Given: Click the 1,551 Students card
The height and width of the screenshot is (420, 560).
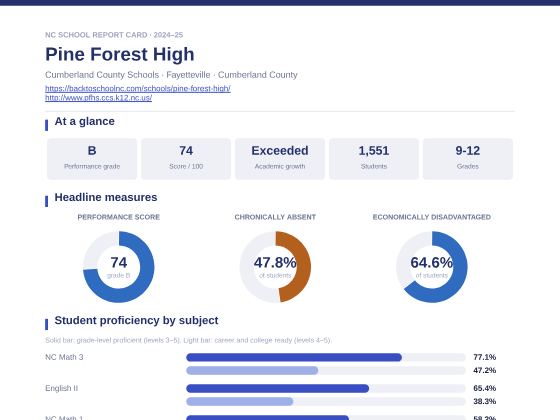Looking at the screenshot, I should (374, 159).
